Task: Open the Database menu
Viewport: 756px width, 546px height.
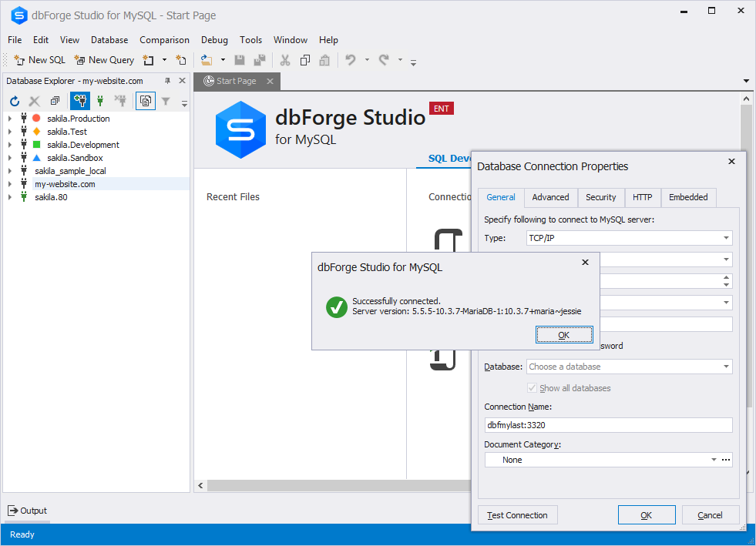Action: click(x=109, y=40)
